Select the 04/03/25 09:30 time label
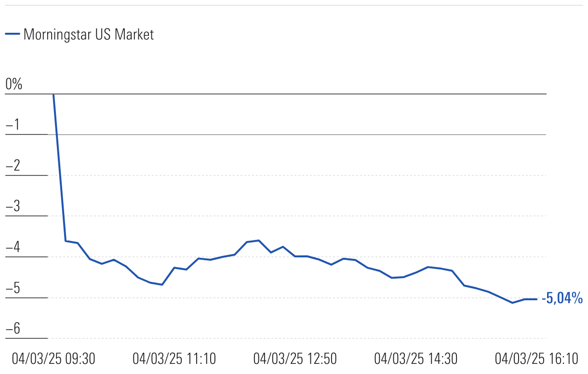The image size is (588, 374). tap(53, 359)
